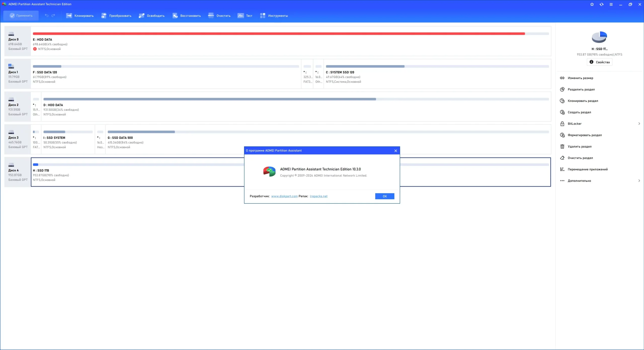Expand the Дополнительно submenu arrow

[x=639, y=181]
